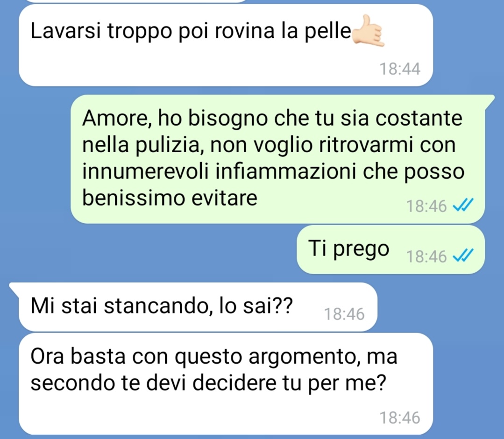Tap text 'secondo te devi decidere tu per me?'

[x=208, y=382]
